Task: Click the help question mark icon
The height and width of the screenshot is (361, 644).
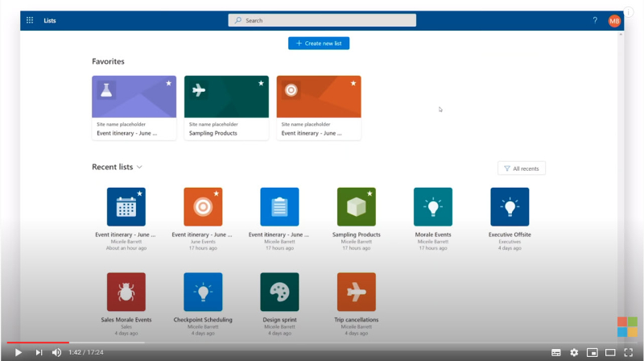Action: 595,20
